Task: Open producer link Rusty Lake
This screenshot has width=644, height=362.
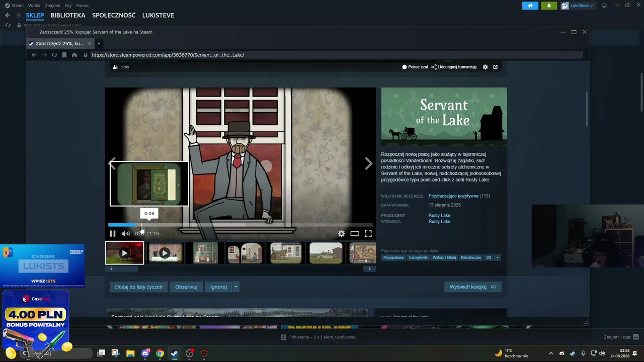Action: 439,215
